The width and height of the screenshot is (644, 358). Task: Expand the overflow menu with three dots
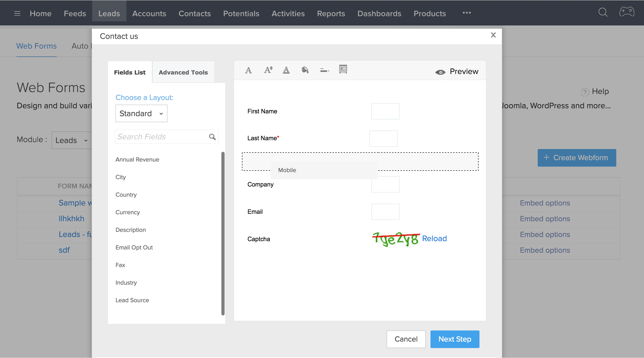tap(467, 13)
